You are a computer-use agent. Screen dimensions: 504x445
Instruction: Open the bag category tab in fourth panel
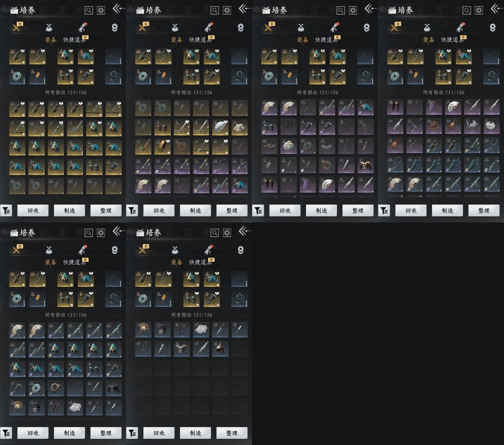click(x=427, y=28)
